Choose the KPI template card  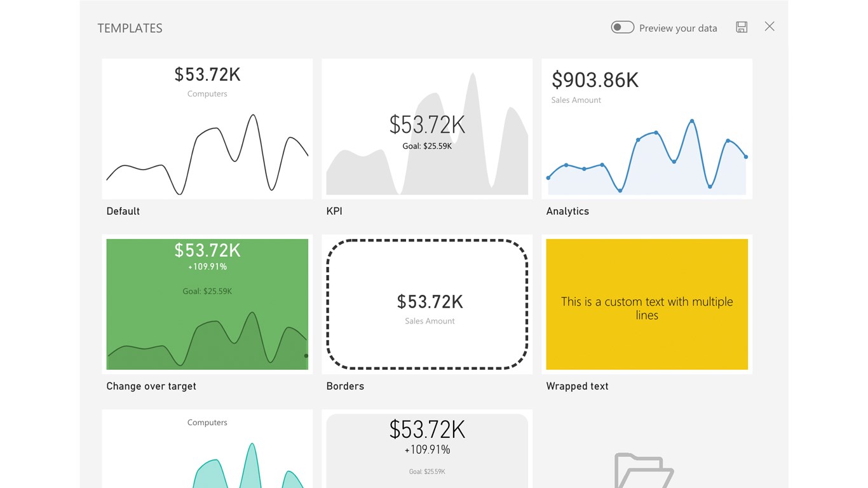(427, 129)
